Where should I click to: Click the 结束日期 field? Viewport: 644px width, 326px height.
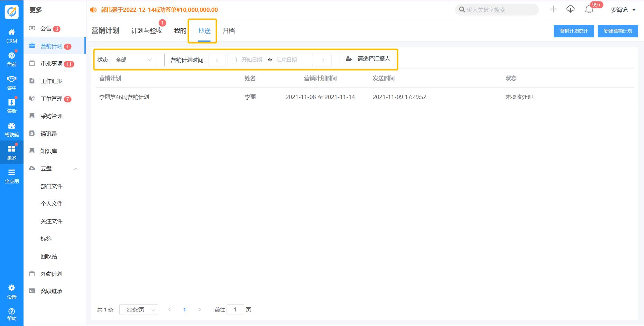coord(287,60)
